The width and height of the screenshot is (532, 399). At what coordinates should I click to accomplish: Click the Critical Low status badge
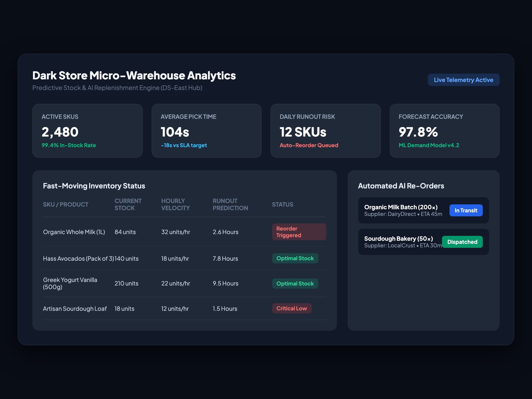click(292, 308)
